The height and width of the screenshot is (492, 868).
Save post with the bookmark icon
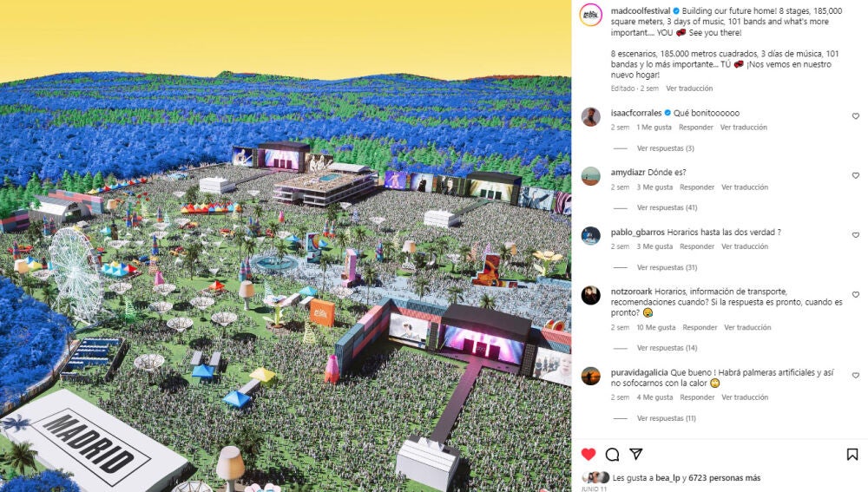(x=852, y=455)
